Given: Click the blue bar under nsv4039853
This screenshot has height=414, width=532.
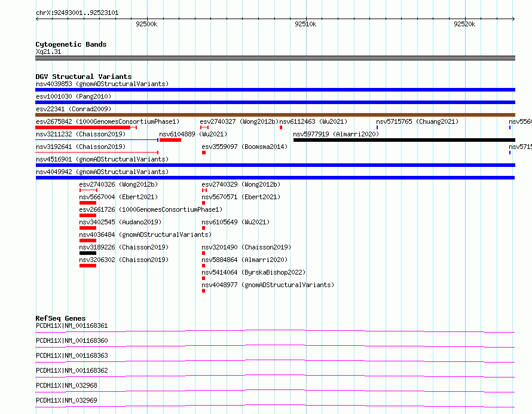Looking at the screenshot, I should (x=275, y=90).
